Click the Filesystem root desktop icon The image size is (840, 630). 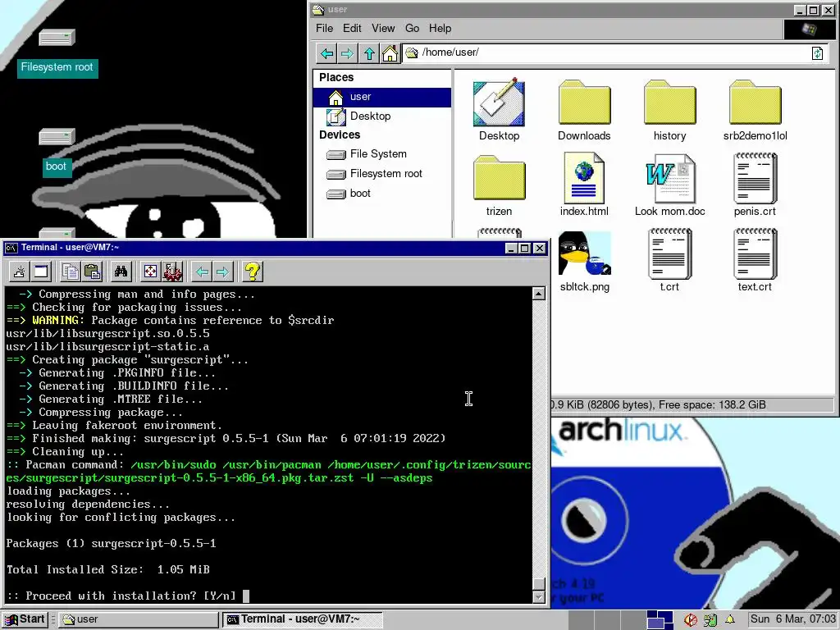tap(57, 52)
